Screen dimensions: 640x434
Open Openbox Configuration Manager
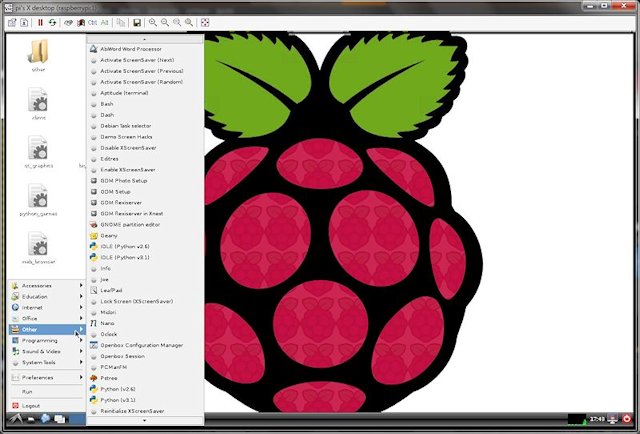[x=145, y=345]
